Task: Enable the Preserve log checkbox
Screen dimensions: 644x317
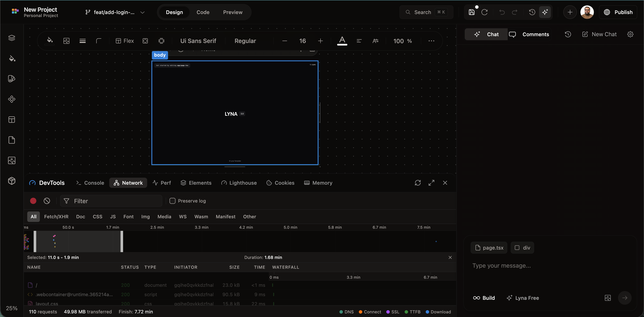Action: pos(172,201)
